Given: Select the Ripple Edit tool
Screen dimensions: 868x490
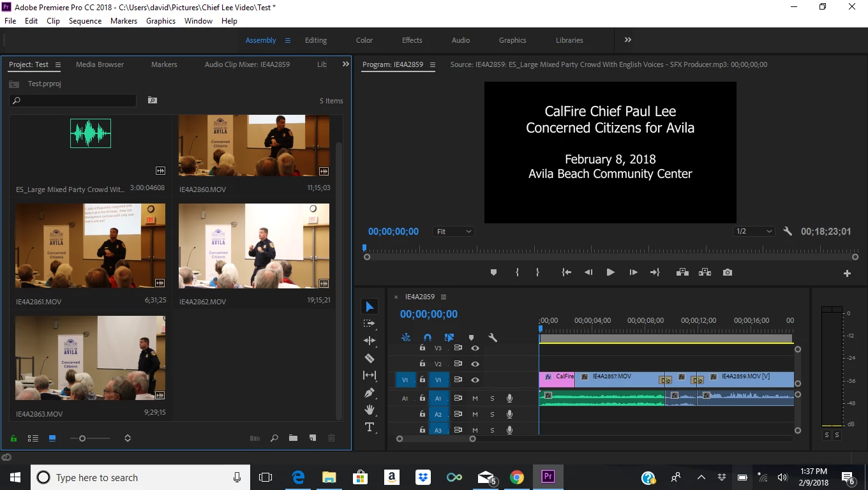Looking at the screenshot, I should pyautogui.click(x=369, y=341).
